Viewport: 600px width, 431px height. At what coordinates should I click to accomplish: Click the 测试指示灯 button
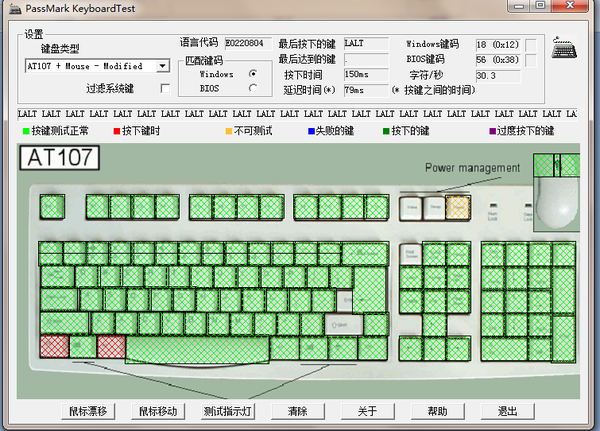pos(228,411)
